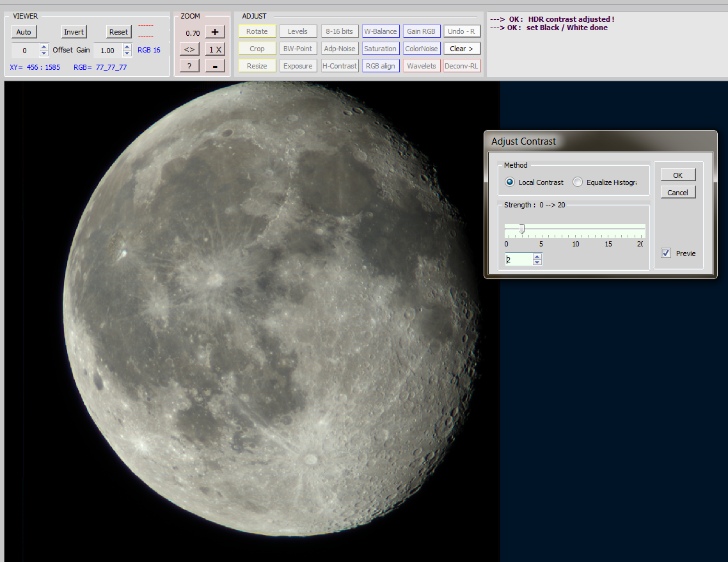Image resolution: width=728 pixels, height=562 pixels.
Task: Confirm contrast with the OK button
Action: click(x=677, y=175)
